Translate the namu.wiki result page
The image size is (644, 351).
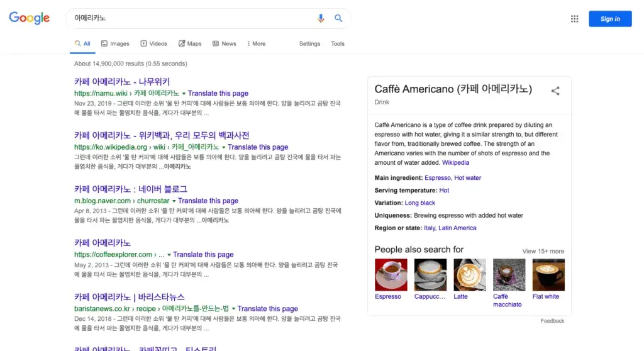[218, 93]
